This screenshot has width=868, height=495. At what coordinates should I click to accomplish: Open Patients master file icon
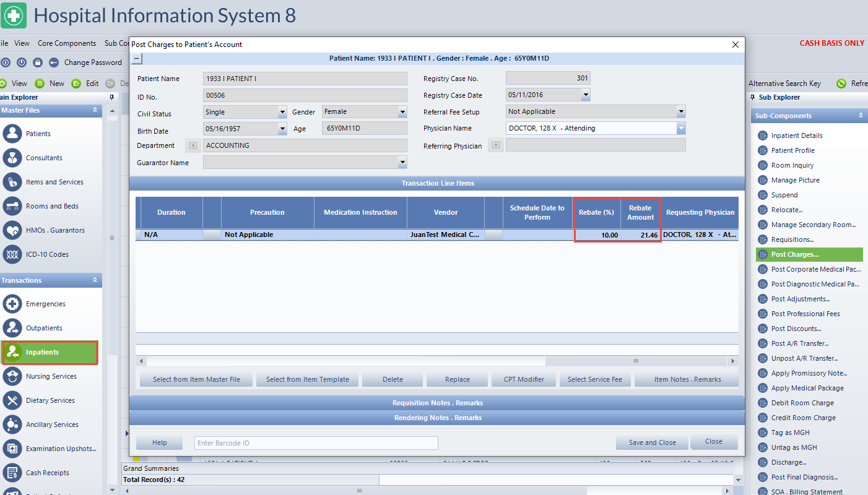[x=12, y=134]
